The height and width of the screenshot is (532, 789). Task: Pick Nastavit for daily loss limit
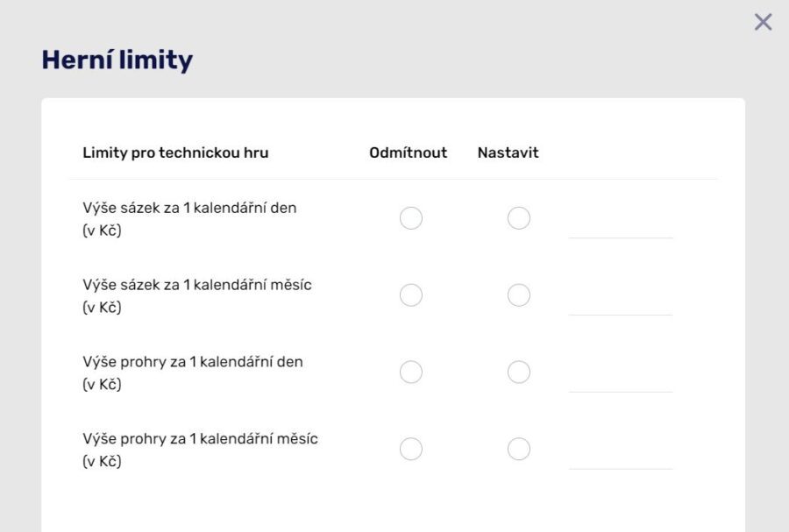coord(519,372)
